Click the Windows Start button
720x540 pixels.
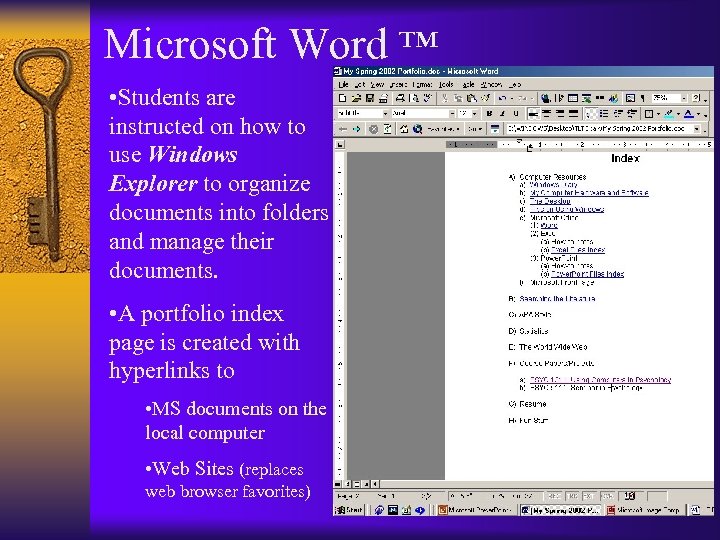coord(349,510)
